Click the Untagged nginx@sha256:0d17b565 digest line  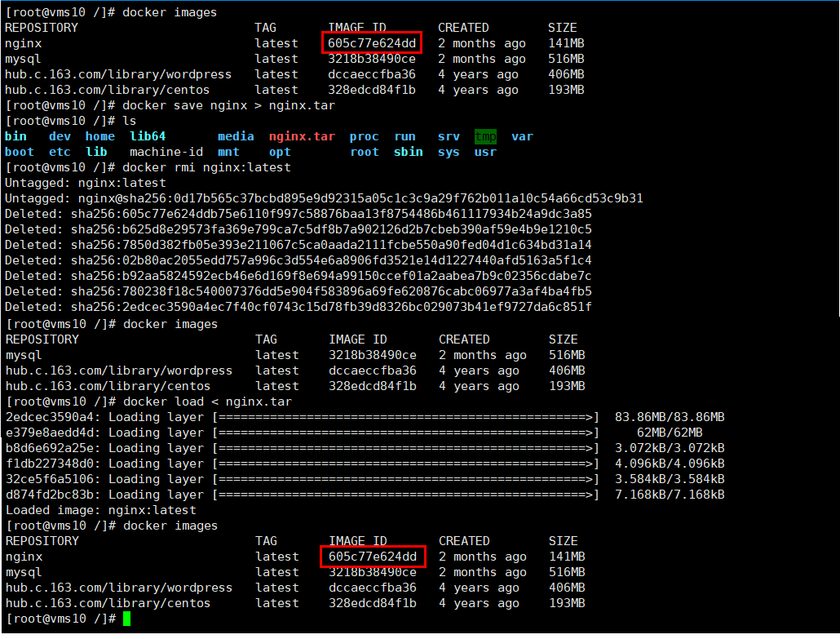click(x=324, y=199)
